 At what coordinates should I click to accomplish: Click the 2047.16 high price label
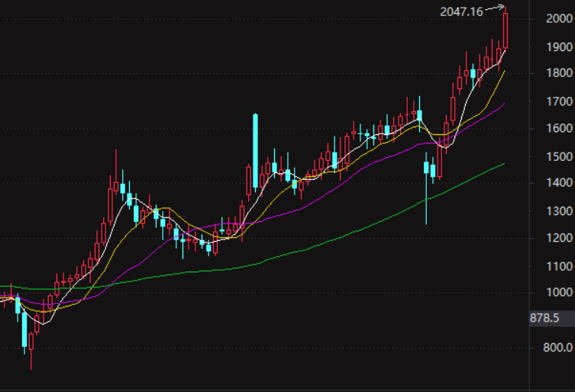(461, 12)
